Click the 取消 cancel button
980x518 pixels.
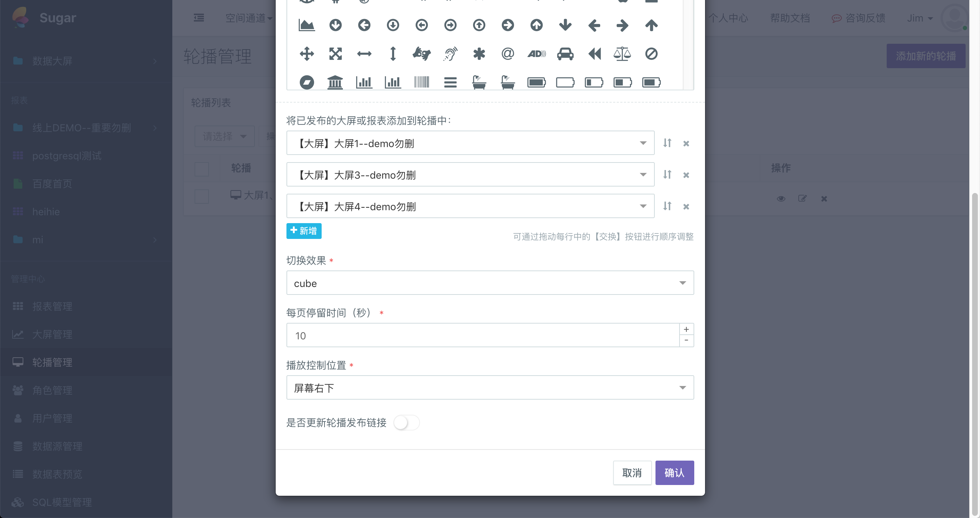click(632, 473)
